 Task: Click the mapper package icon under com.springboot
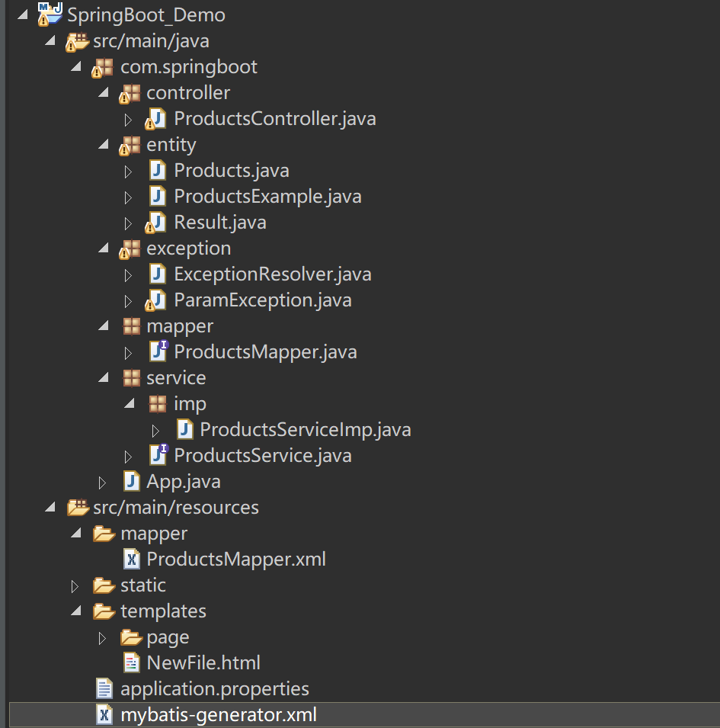click(x=132, y=326)
